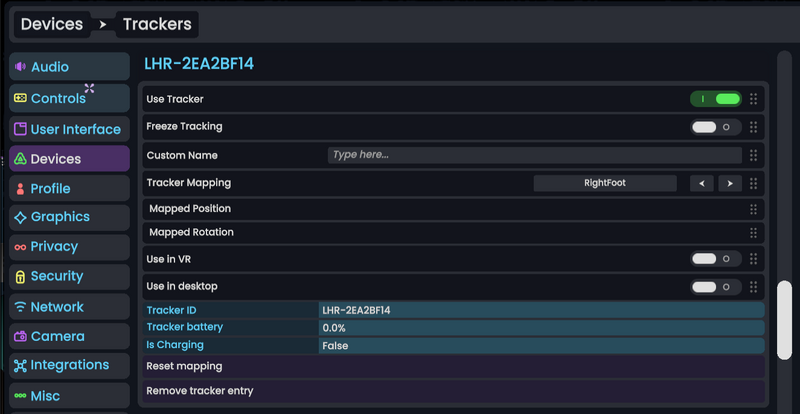Click the Network wifi icon
Screen dimensions: 800x414
click(x=20, y=307)
